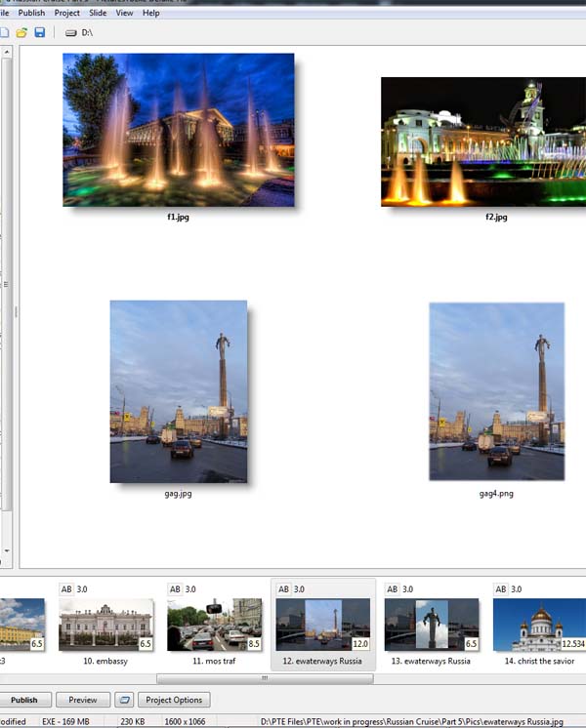
Task: Click the file path in status bar
Action: [x=412, y=721]
